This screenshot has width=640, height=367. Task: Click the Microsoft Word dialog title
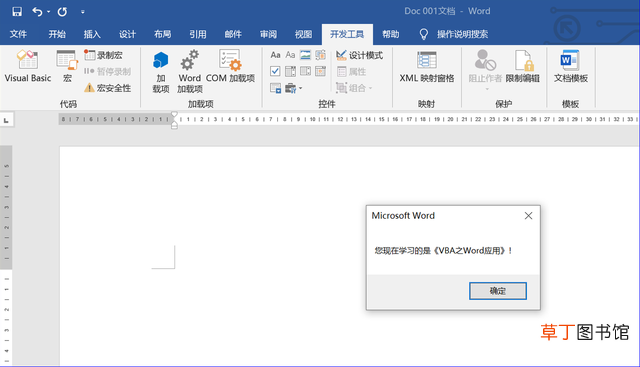[x=403, y=216]
